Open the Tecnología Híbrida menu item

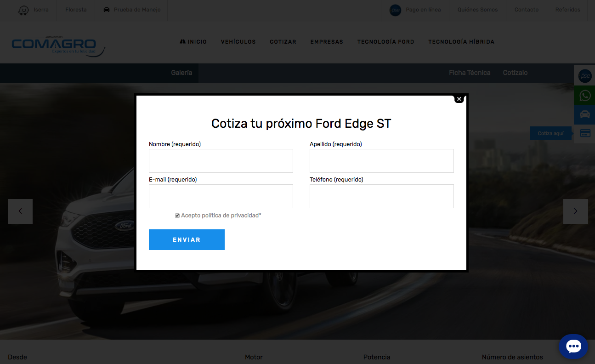pyautogui.click(x=461, y=42)
